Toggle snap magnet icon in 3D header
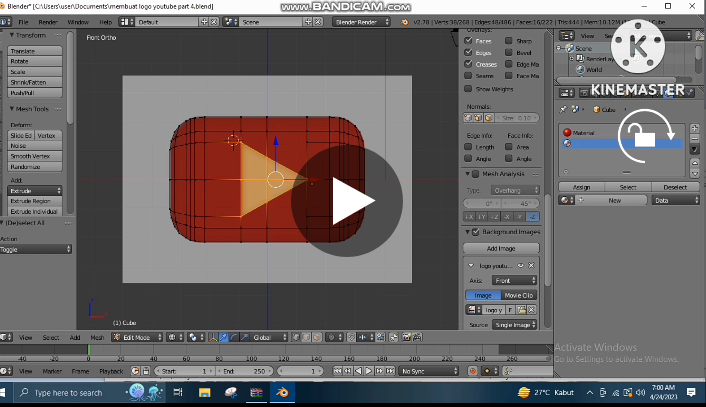Viewport: 706px width, 407px height. [x=351, y=337]
